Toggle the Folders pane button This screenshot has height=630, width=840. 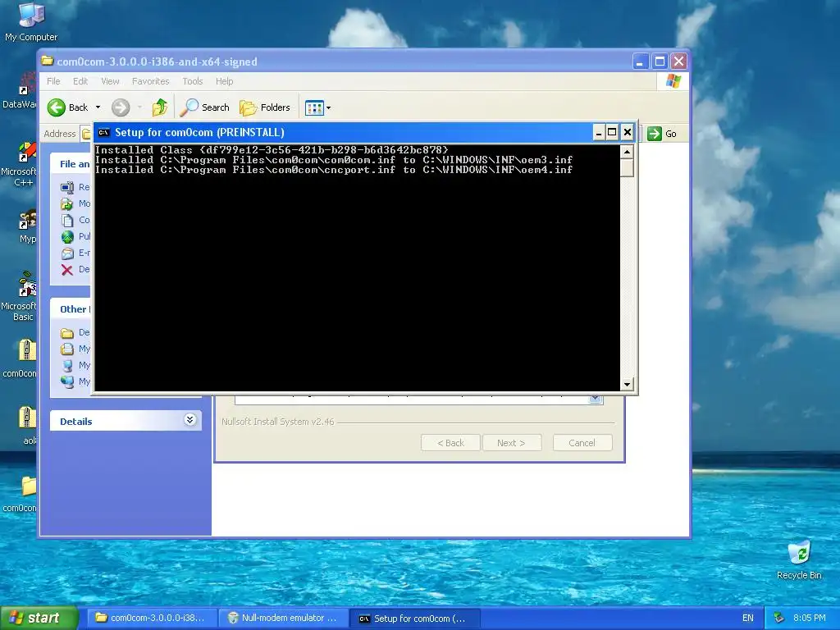265,107
